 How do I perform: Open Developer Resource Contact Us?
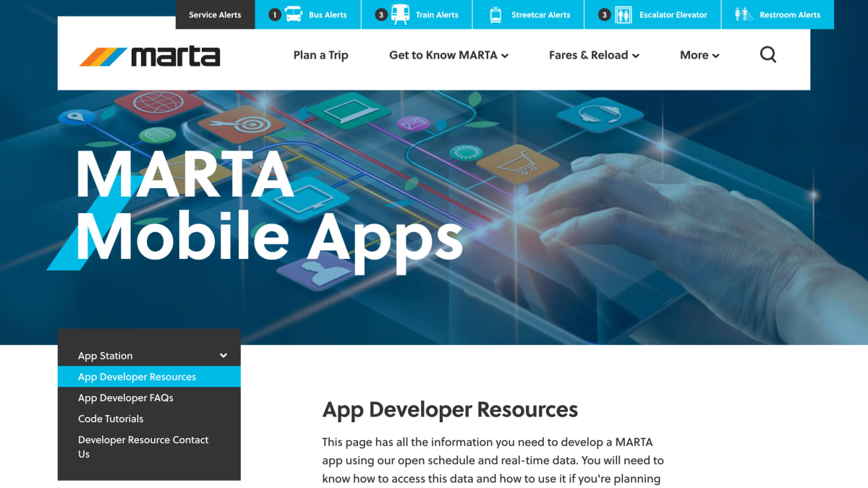[143, 447]
